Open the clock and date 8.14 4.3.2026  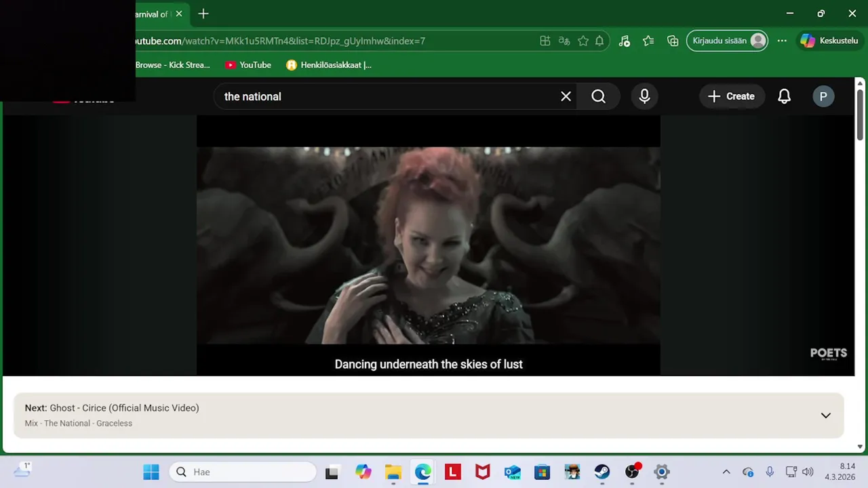[x=840, y=472]
